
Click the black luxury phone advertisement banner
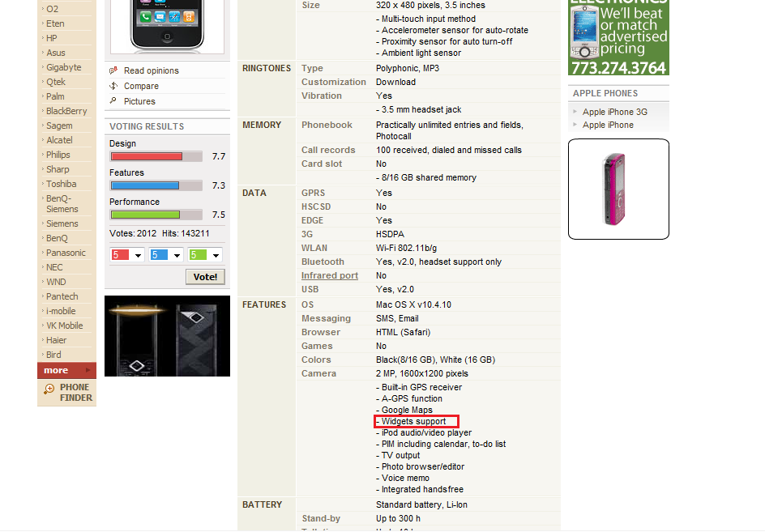pos(167,336)
